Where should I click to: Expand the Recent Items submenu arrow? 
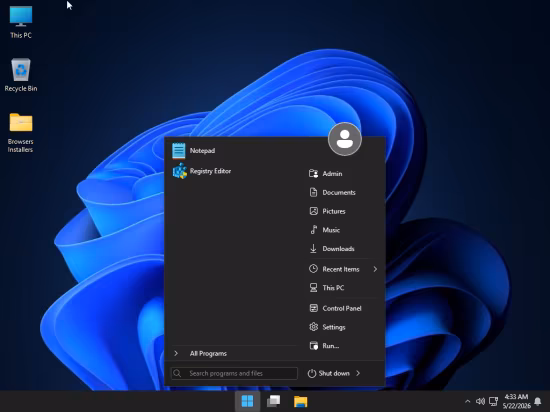375,269
